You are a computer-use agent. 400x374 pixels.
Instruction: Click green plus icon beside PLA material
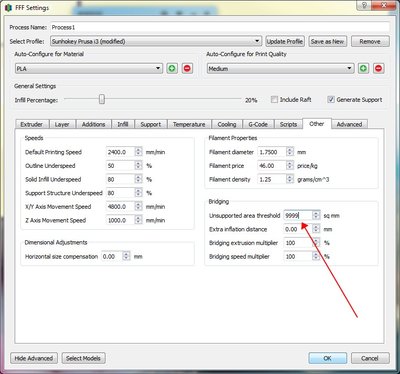172,69
